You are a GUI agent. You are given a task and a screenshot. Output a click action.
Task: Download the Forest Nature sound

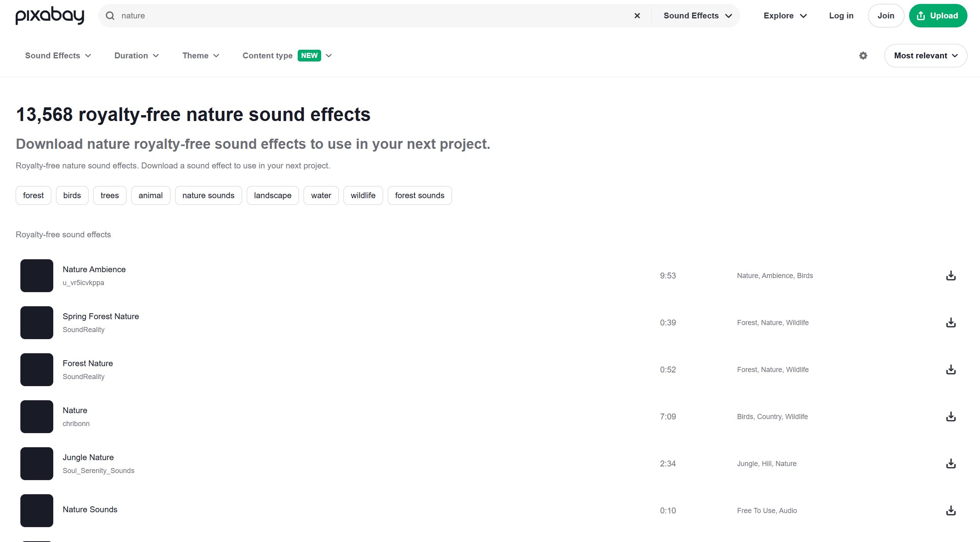coord(951,370)
